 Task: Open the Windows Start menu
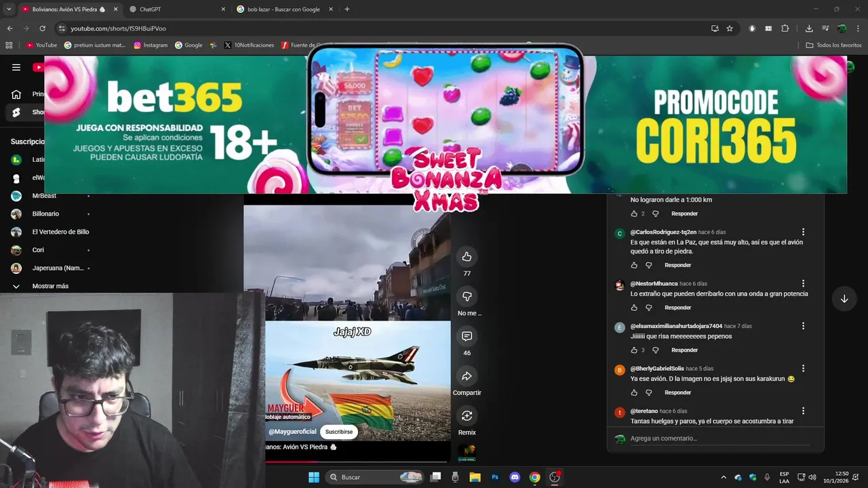pyautogui.click(x=314, y=477)
